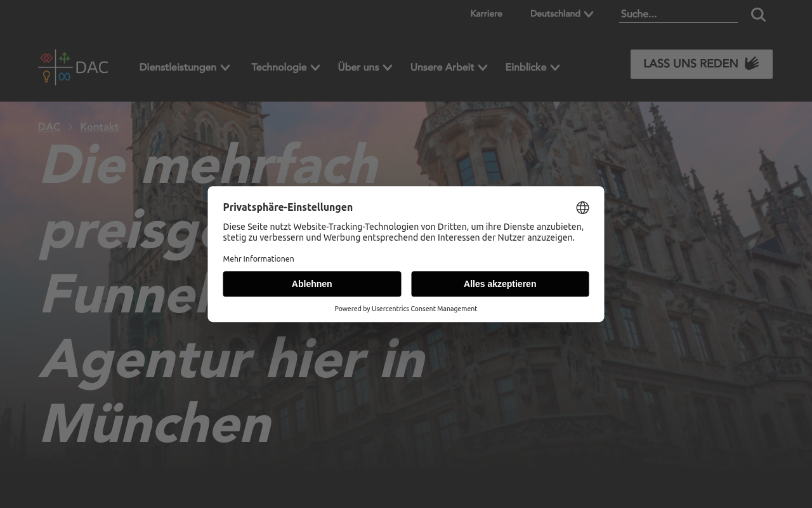Click Powered by Usercentrics Consent Management

pos(406,309)
